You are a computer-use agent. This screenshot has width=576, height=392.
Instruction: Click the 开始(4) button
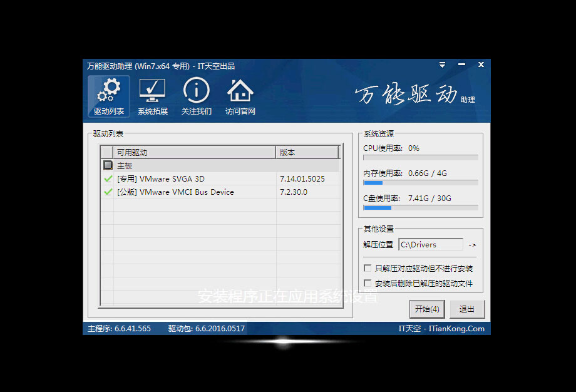[x=427, y=309]
